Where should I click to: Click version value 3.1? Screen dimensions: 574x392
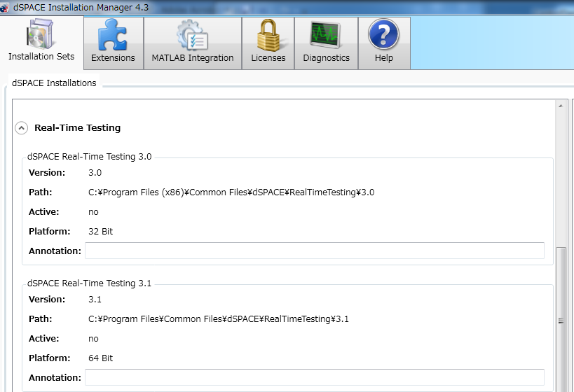click(x=95, y=299)
